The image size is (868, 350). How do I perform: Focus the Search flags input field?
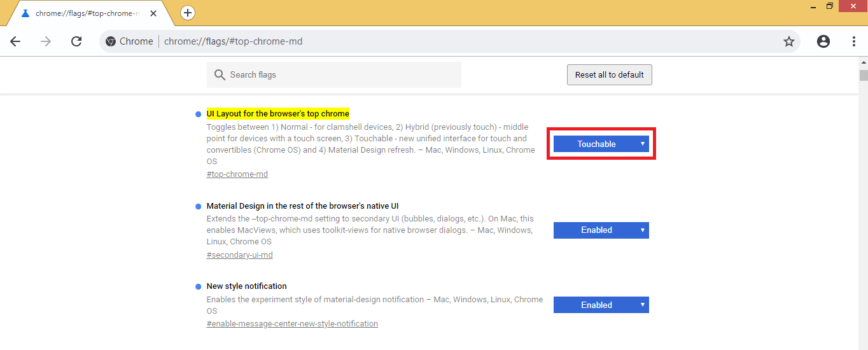pyautogui.click(x=334, y=74)
